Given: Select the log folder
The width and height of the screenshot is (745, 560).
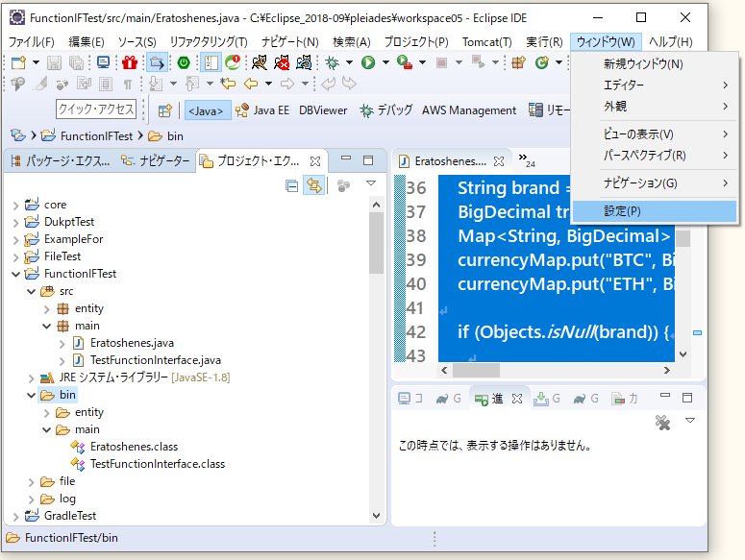Looking at the screenshot, I should [x=67, y=499].
